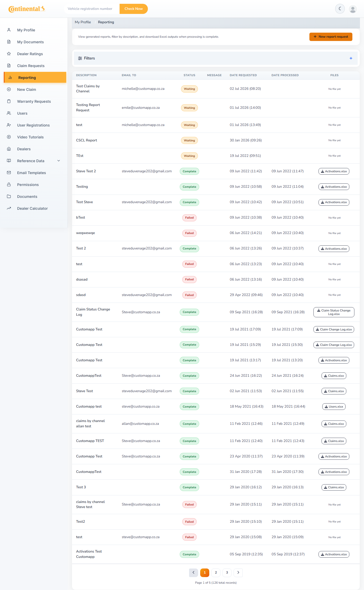Click the Continental logo
The height and width of the screenshot is (590, 364).
[x=27, y=9]
